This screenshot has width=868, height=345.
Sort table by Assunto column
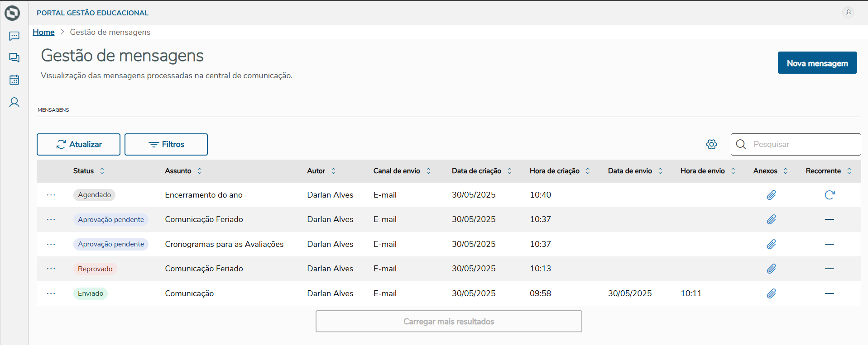(200, 171)
